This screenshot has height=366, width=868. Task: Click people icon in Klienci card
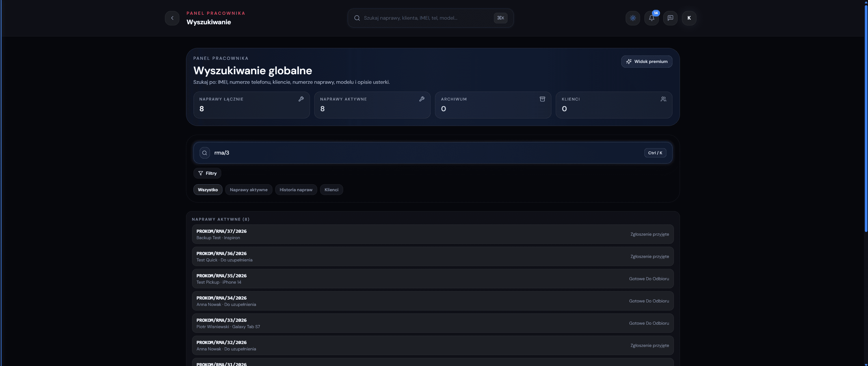coord(663,99)
